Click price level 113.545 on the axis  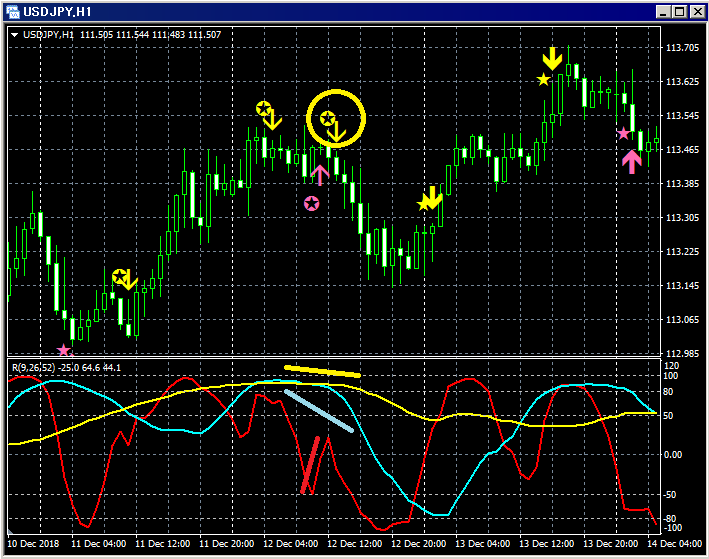coord(682,116)
